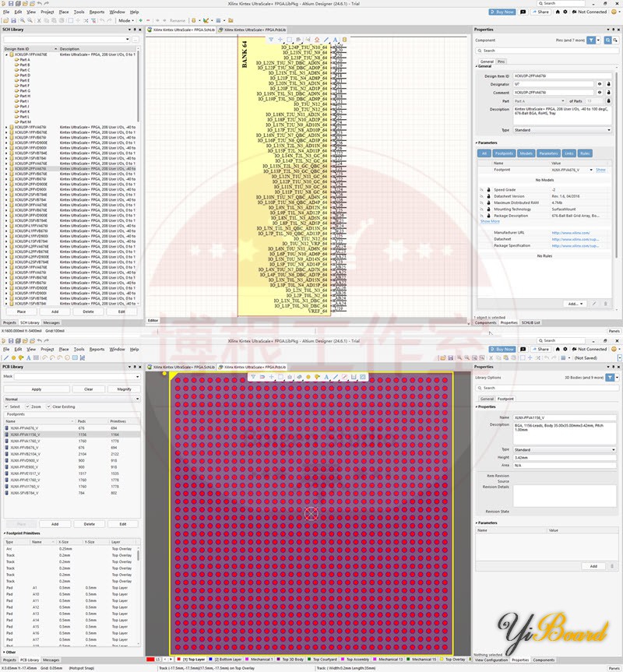Activate the Place Line tool in footprint editor
The image size is (623, 672).
(x=335, y=375)
